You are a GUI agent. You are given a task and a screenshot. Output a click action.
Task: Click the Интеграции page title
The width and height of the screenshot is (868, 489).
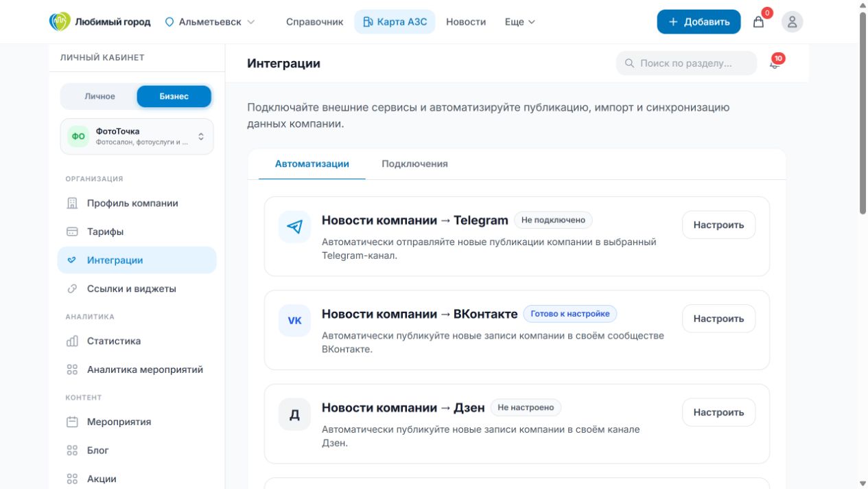pyautogui.click(x=283, y=63)
